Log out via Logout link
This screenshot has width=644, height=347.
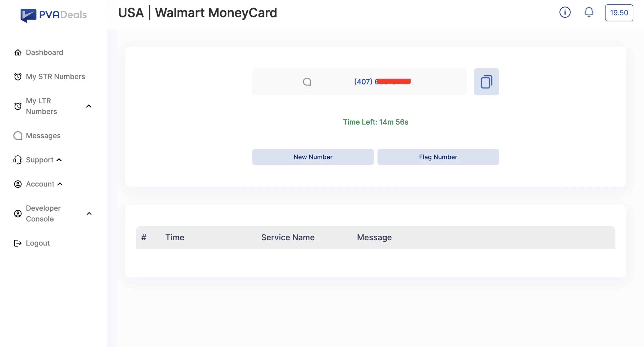pyautogui.click(x=38, y=243)
